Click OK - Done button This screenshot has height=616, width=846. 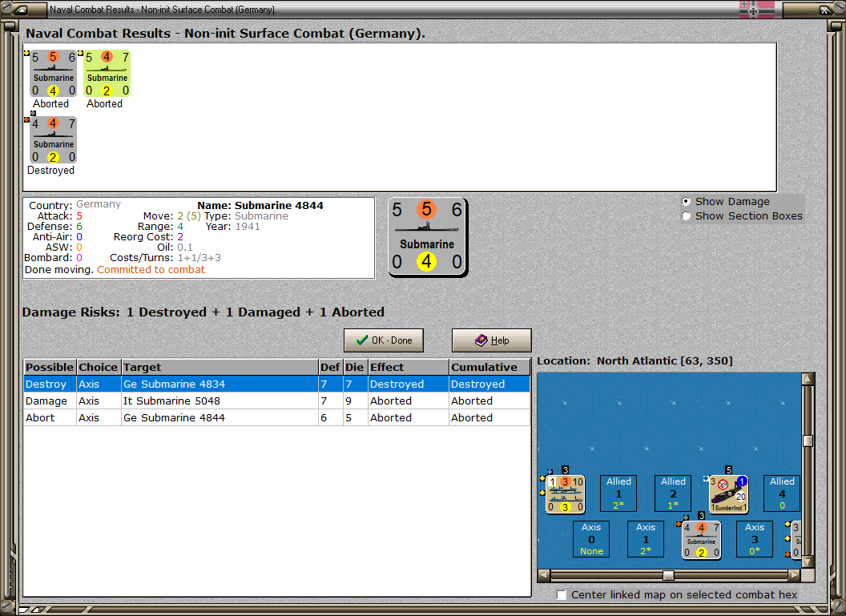(384, 340)
